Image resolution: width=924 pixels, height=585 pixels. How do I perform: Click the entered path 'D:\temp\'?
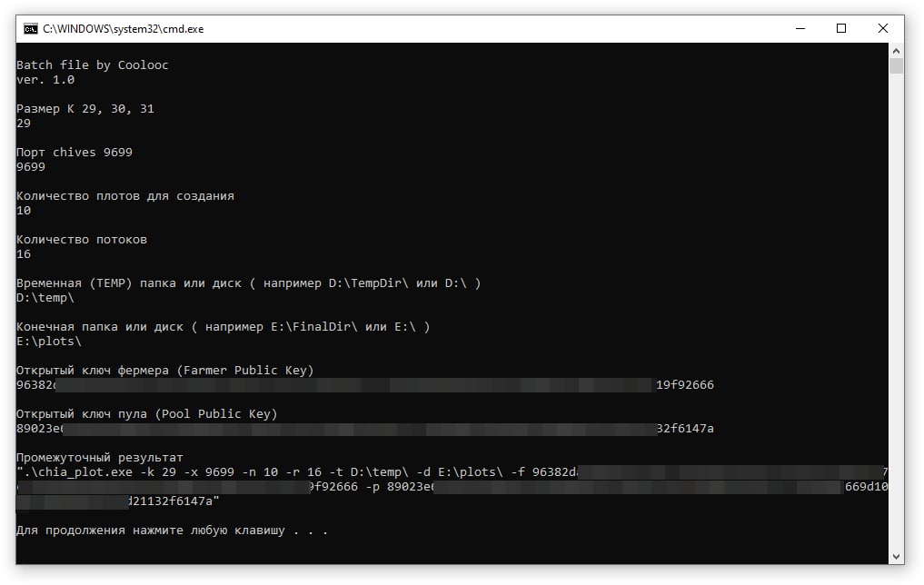click(45, 298)
